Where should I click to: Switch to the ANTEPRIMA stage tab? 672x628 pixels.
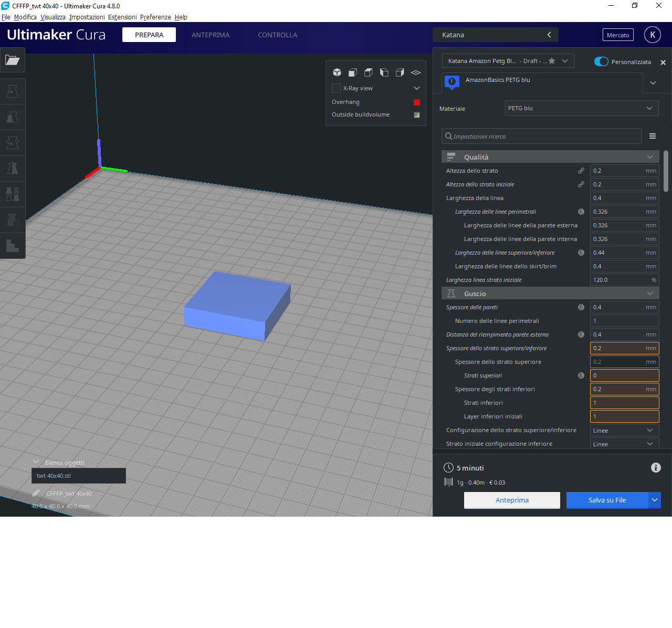pyautogui.click(x=211, y=35)
